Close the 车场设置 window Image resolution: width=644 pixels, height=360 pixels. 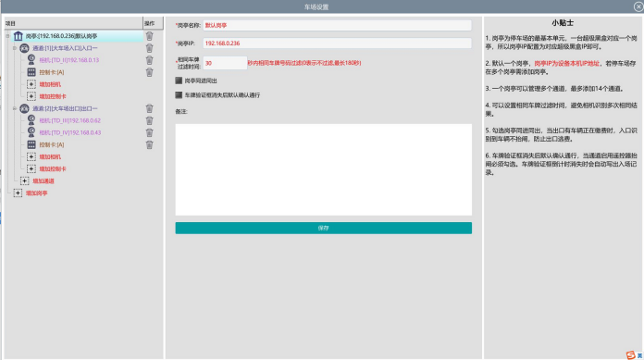(638, 6)
